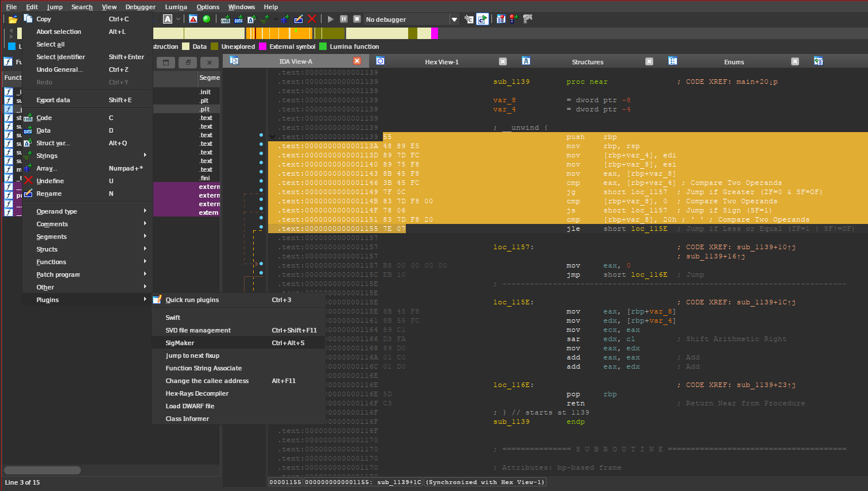The image size is (868, 491).
Task: Click the IDA View-A tab icon
Action: [x=234, y=61]
